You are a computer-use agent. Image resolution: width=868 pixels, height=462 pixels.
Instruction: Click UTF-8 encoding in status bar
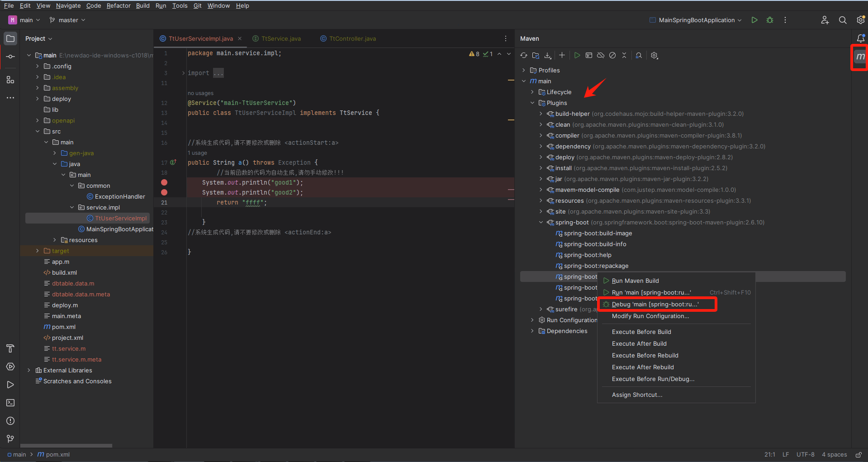805,454
